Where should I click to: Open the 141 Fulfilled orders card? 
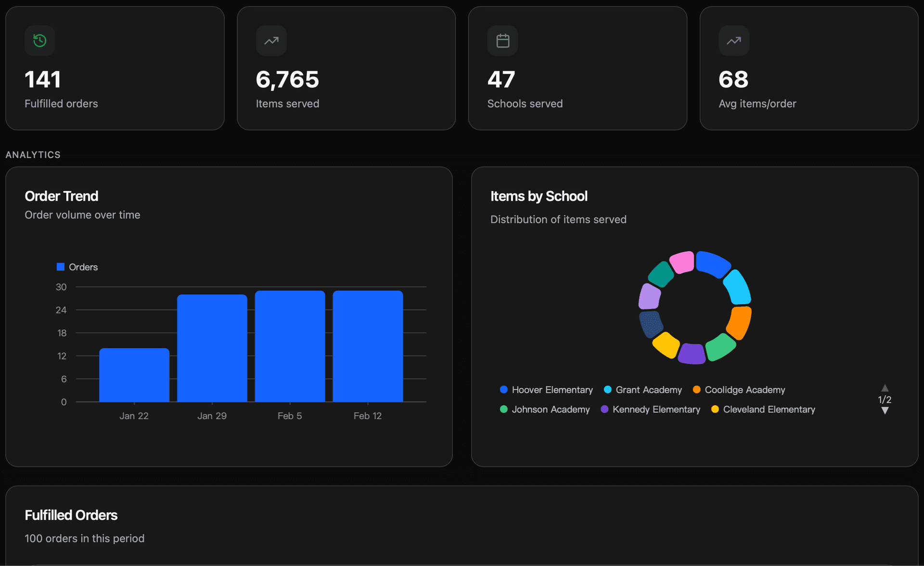[115, 67]
